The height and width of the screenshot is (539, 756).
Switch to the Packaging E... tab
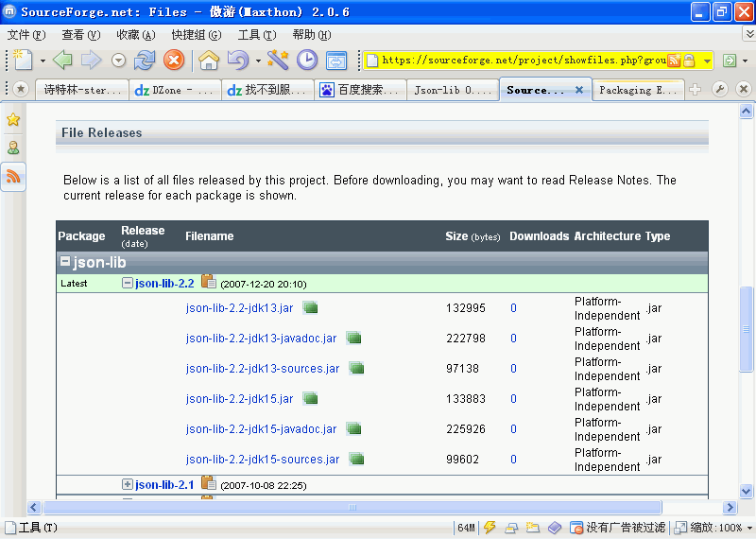pyautogui.click(x=638, y=90)
